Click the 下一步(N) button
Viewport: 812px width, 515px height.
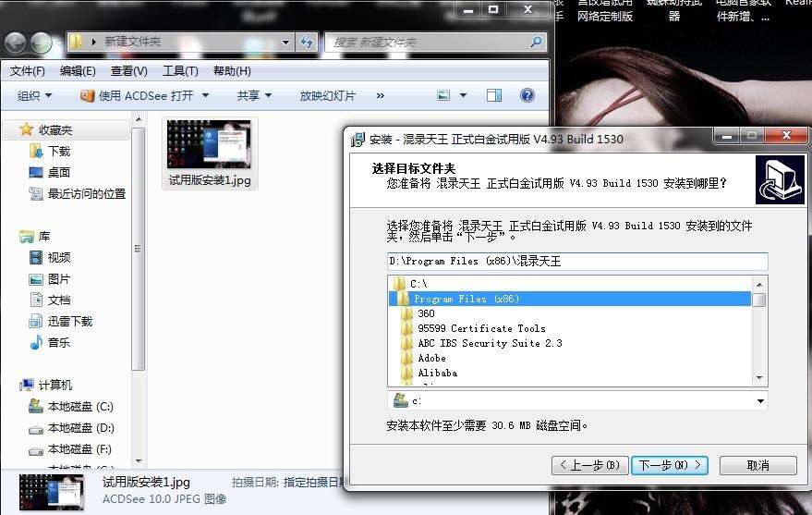pos(669,465)
